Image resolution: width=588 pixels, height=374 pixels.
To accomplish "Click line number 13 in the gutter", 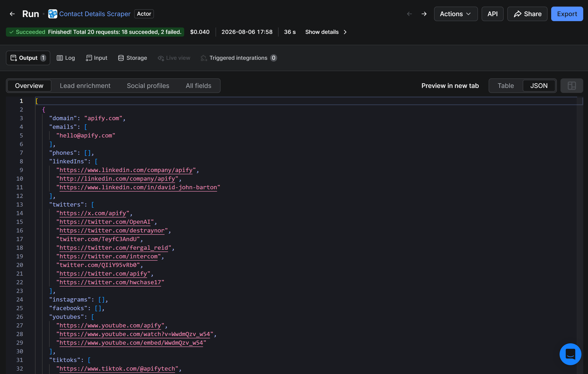I will (x=20, y=204).
